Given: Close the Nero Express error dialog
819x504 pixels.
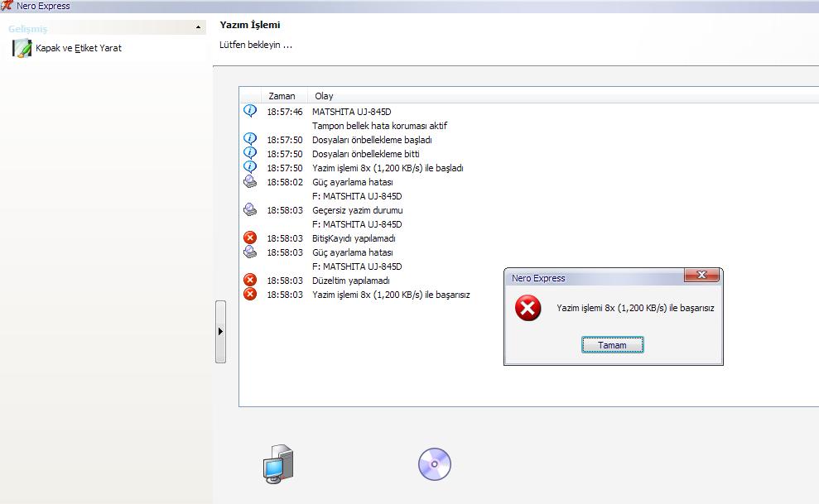Looking at the screenshot, I should point(701,275).
